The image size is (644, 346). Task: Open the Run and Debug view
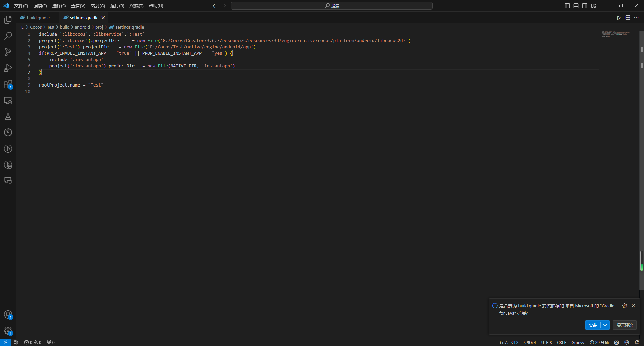(8, 68)
